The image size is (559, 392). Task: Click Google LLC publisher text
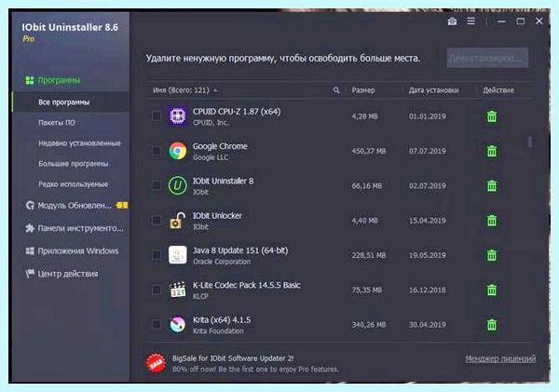pyautogui.click(x=211, y=157)
